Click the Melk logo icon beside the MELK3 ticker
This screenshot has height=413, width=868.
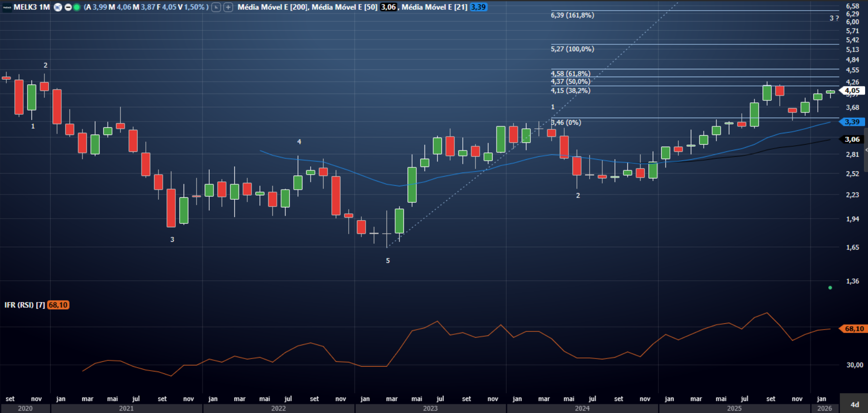click(x=7, y=7)
